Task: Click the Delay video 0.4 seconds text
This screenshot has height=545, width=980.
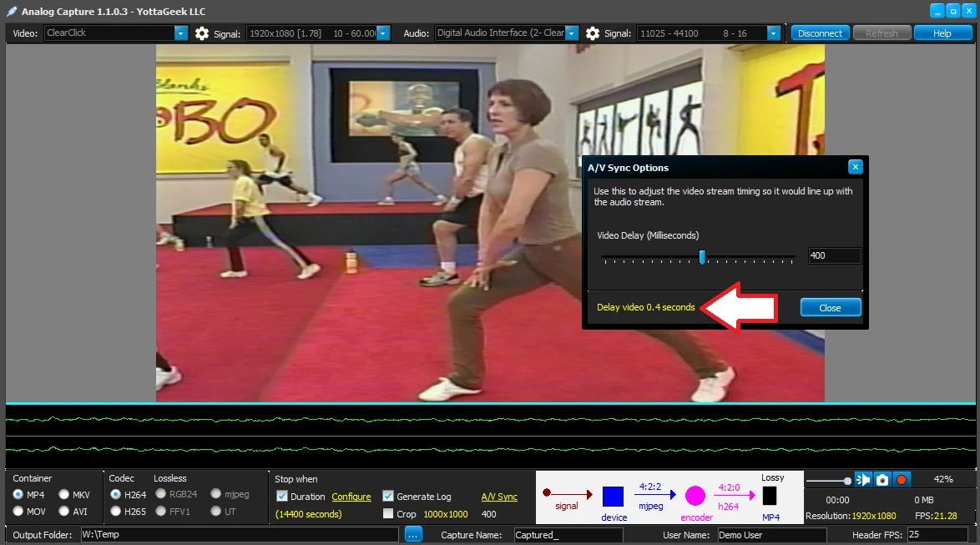Action: click(645, 307)
